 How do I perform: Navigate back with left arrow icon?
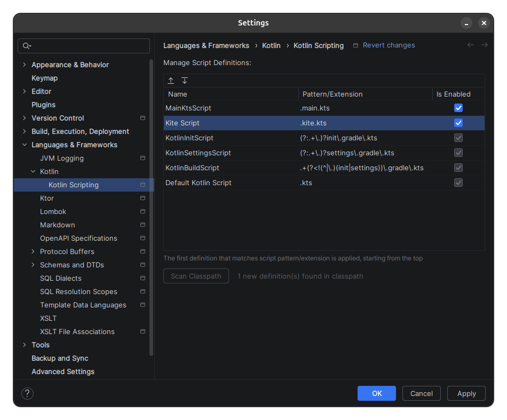pos(471,45)
